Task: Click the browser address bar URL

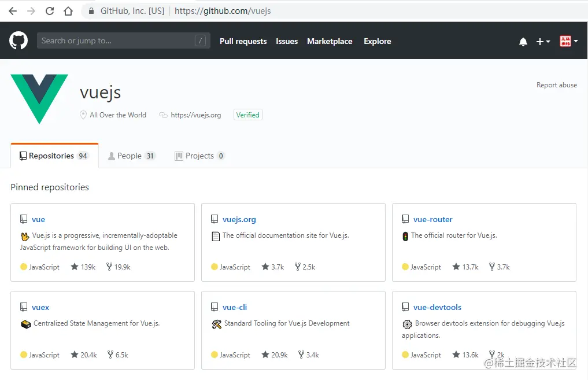Action: 223,11
